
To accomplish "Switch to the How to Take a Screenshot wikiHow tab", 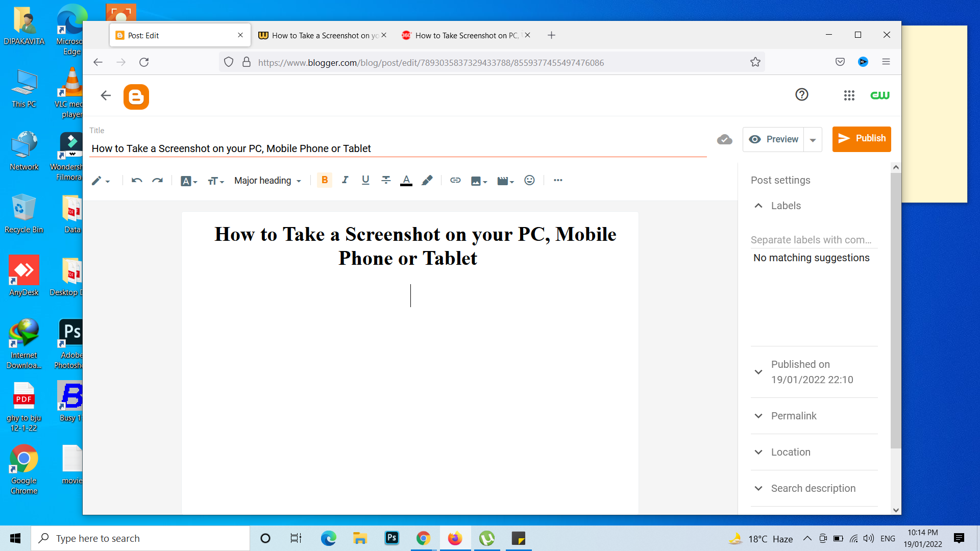I will pos(324,35).
